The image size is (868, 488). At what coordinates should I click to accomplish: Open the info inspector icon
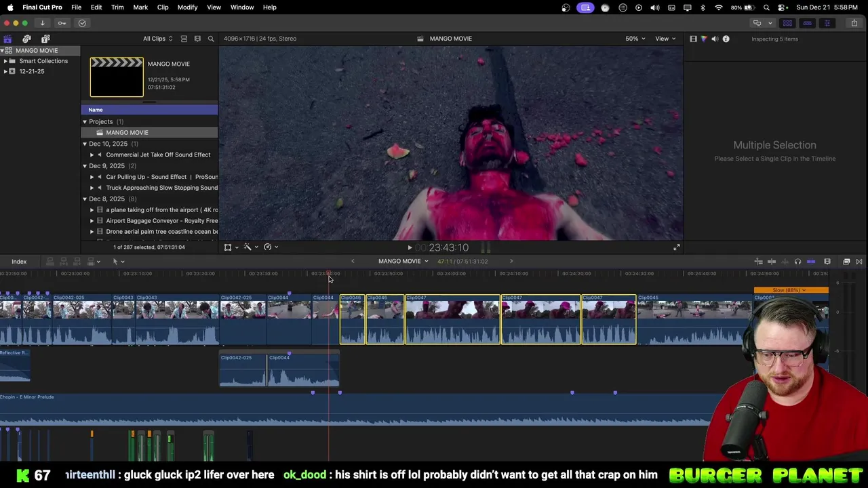[726, 39]
